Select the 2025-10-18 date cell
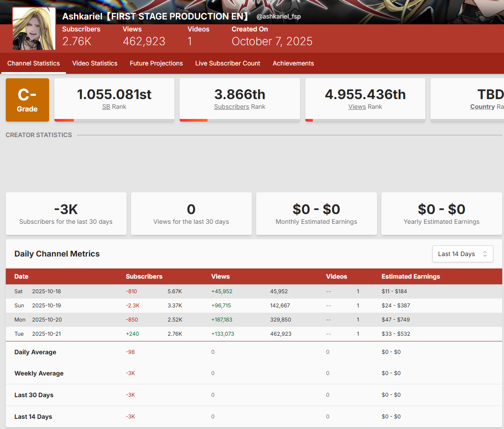This screenshot has height=429, width=504. (46, 291)
